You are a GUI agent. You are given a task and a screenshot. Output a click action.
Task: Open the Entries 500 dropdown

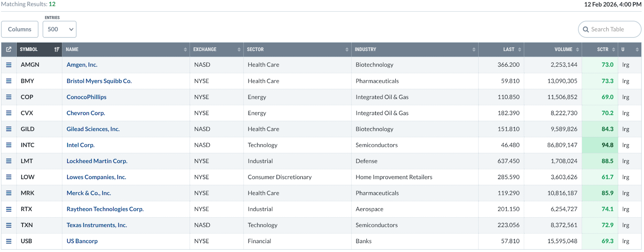tap(60, 29)
